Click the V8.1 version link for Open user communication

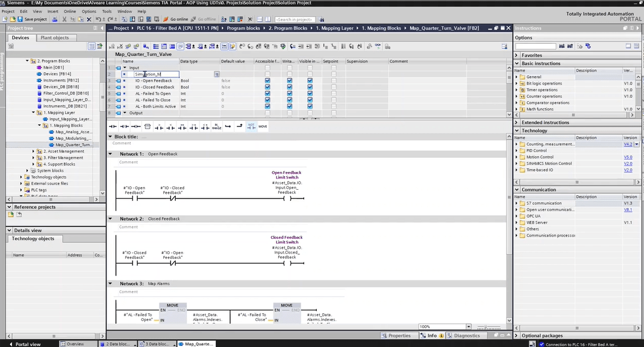coord(627,210)
